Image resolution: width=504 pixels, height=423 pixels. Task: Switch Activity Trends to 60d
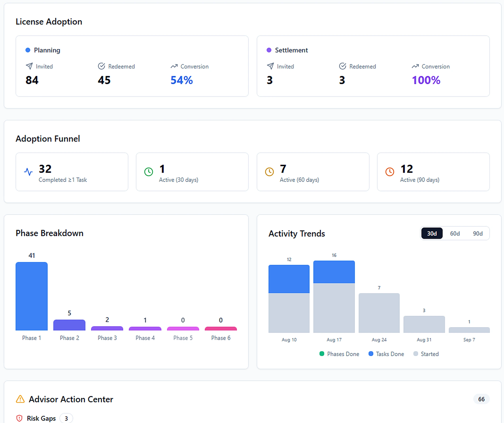click(x=455, y=233)
